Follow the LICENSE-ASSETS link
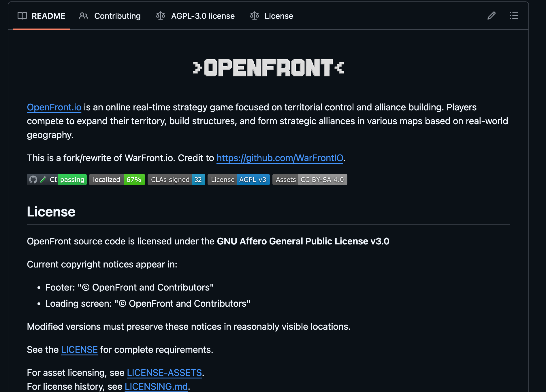546x392 pixels. [x=164, y=373]
